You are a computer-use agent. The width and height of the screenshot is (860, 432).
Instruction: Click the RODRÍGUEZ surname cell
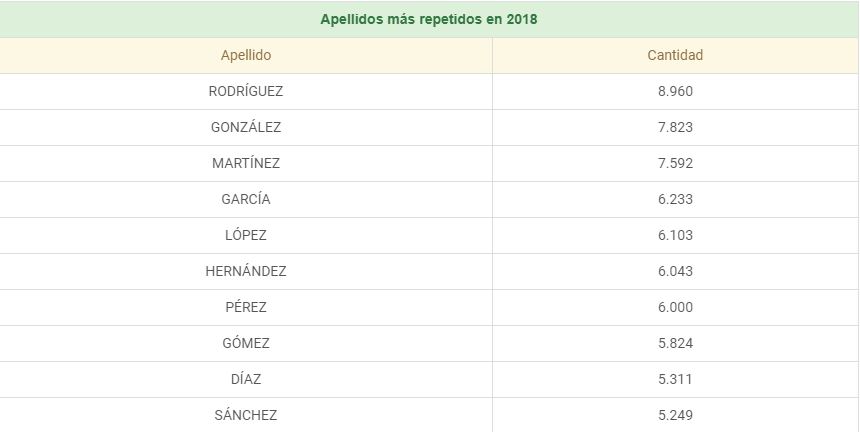246,91
